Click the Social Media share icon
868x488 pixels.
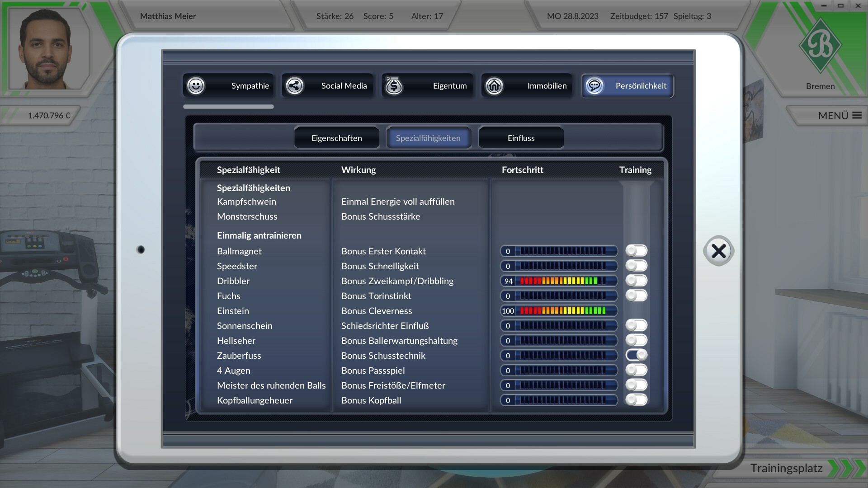[x=295, y=85]
